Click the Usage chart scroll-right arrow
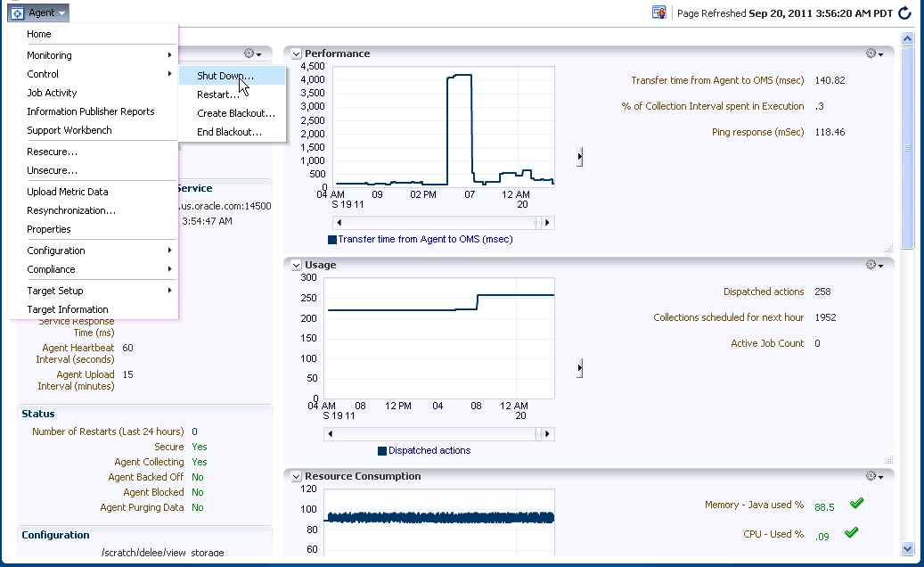This screenshot has height=567, width=924. tap(547, 434)
